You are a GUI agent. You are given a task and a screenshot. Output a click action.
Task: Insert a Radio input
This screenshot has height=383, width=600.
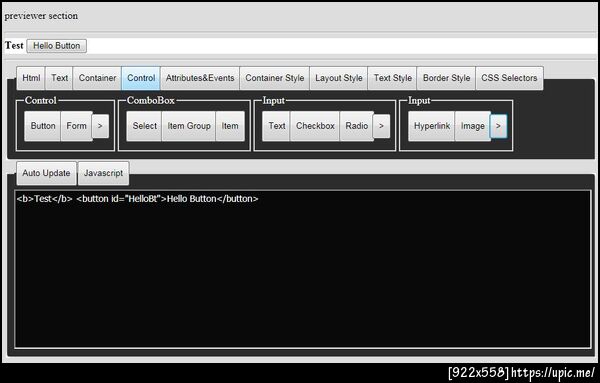357,126
